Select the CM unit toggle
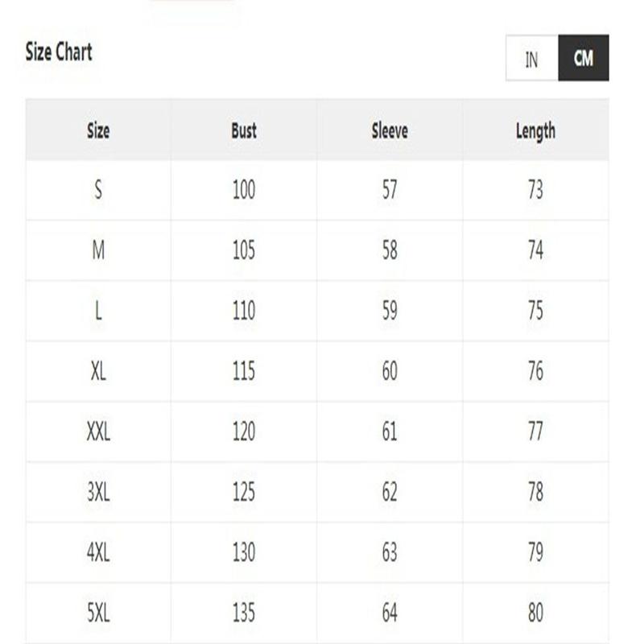The image size is (644, 644). pos(583,58)
